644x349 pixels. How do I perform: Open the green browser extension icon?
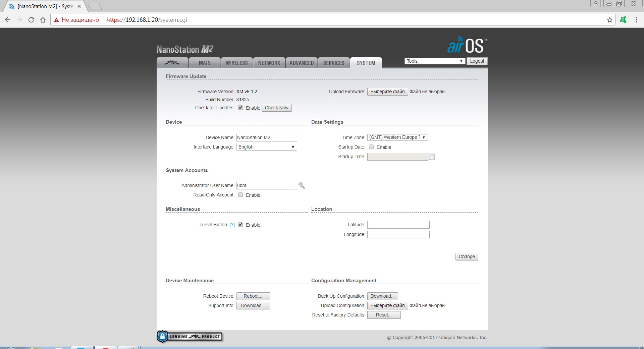pyautogui.click(x=623, y=20)
